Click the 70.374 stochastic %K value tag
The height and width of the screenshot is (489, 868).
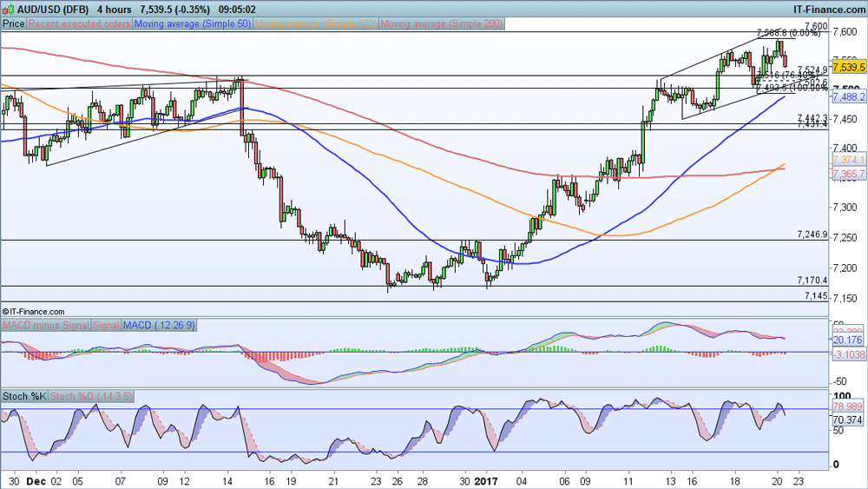[847, 420]
